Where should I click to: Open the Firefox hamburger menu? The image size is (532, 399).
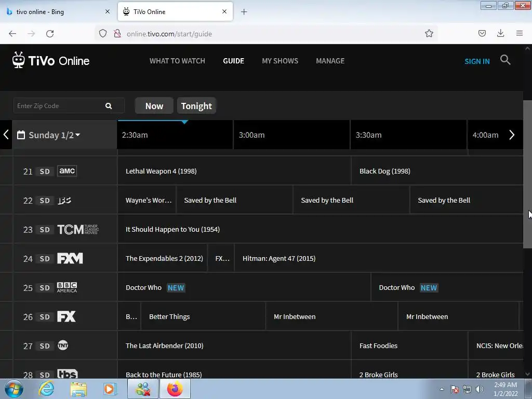(520, 33)
